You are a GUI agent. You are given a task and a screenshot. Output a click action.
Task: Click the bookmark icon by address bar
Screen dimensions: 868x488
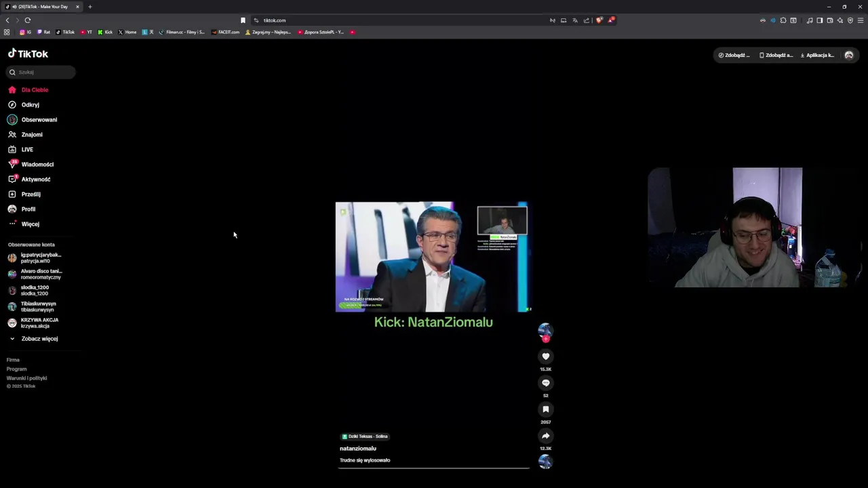(x=243, y=20)
